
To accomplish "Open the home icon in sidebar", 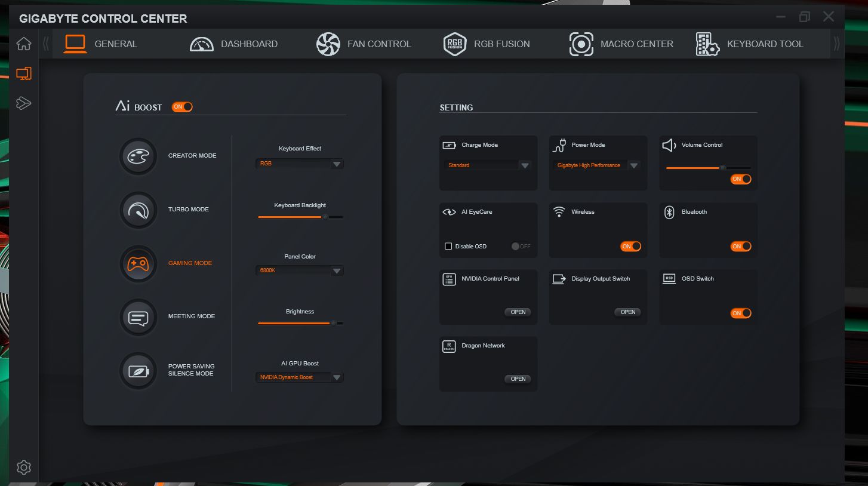I will click(24, 44).
